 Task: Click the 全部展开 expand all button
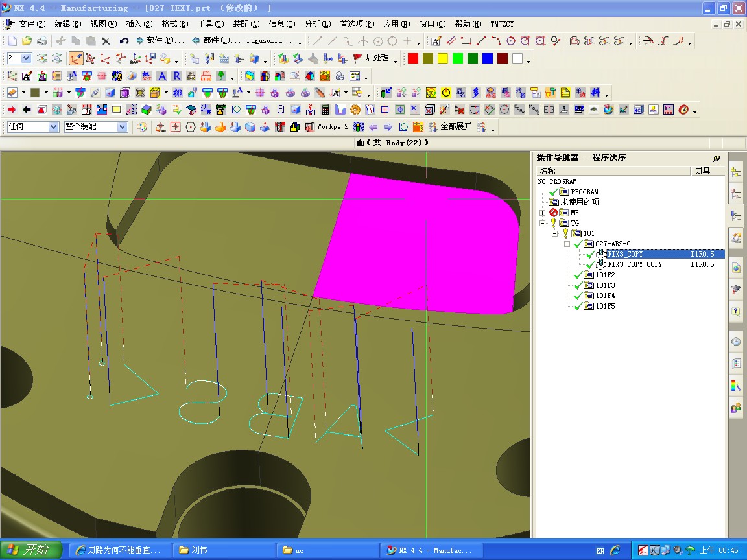(x=451, y=126)
